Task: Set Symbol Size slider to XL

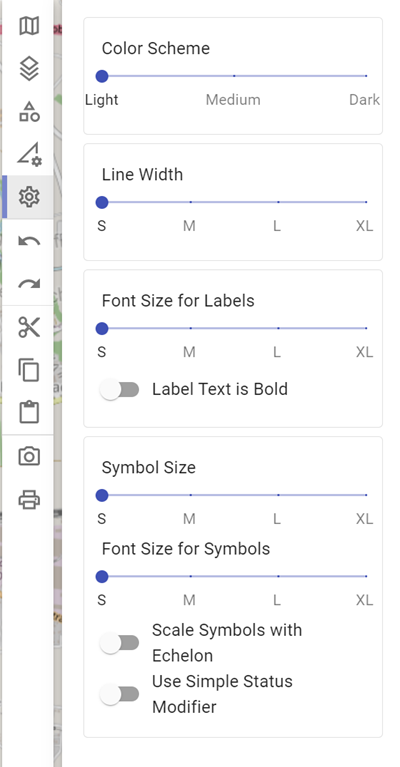Action: 366,495
